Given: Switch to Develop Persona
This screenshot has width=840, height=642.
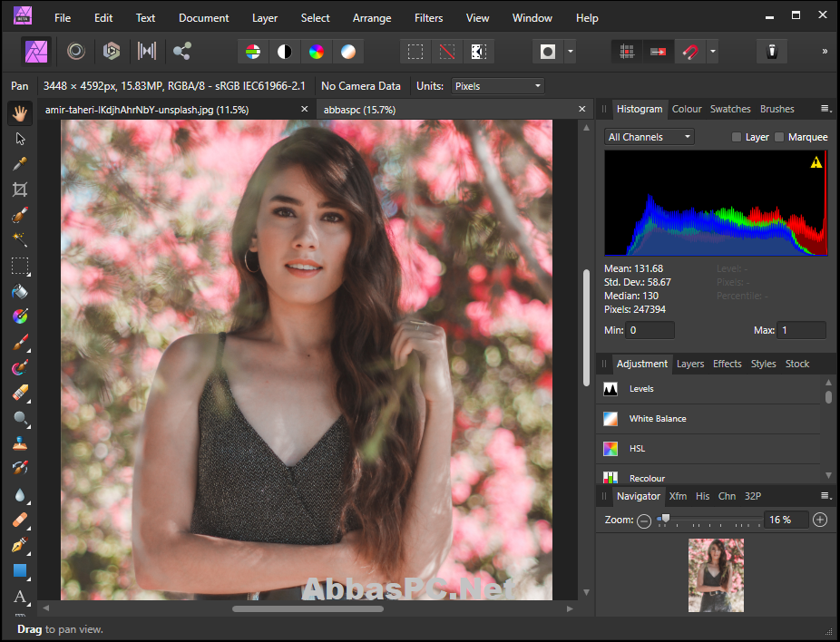Looking at the screenshot, I should coord(111,52).
